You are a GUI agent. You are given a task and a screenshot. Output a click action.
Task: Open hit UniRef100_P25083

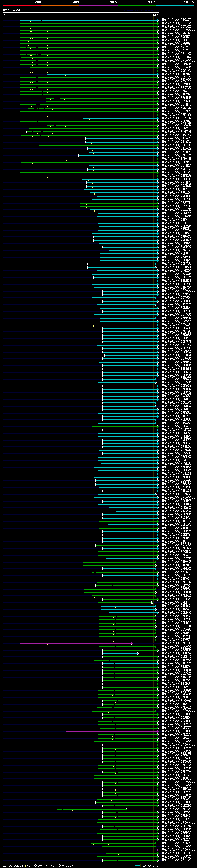pyautogui.click(x=177, y=84)
